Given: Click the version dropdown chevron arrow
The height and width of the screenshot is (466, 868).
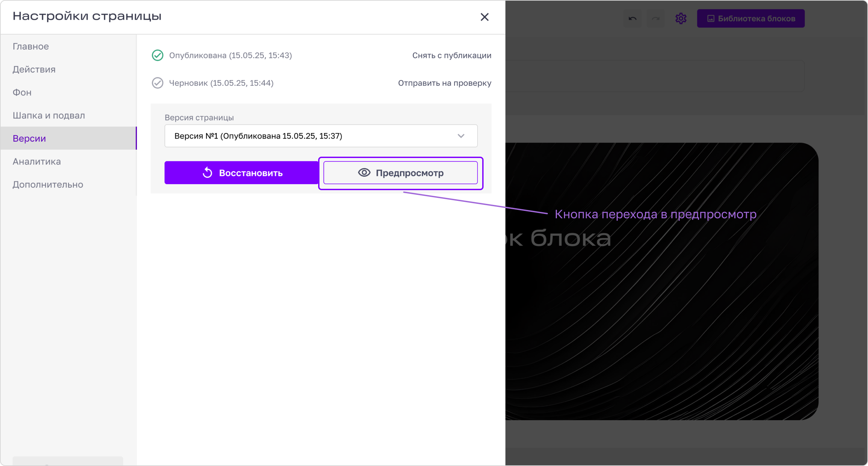Looking at the screenshot, I should (x=460, y=136).
